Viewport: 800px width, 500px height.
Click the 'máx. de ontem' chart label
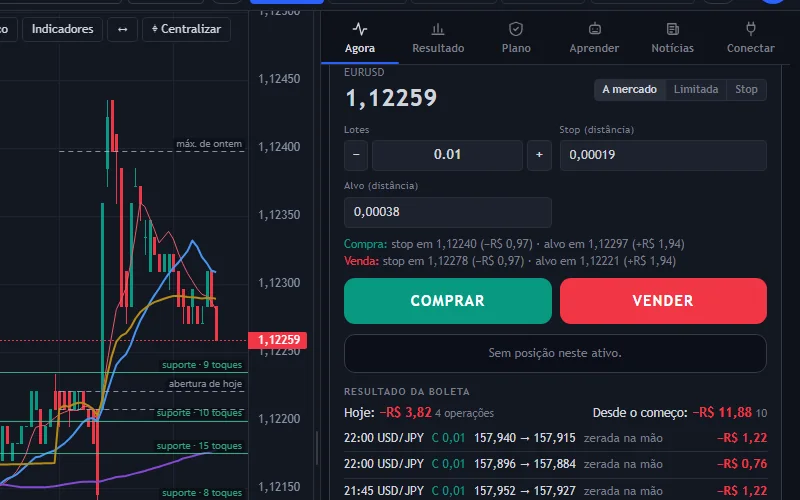pyautogui.click(x=209, y=144)
